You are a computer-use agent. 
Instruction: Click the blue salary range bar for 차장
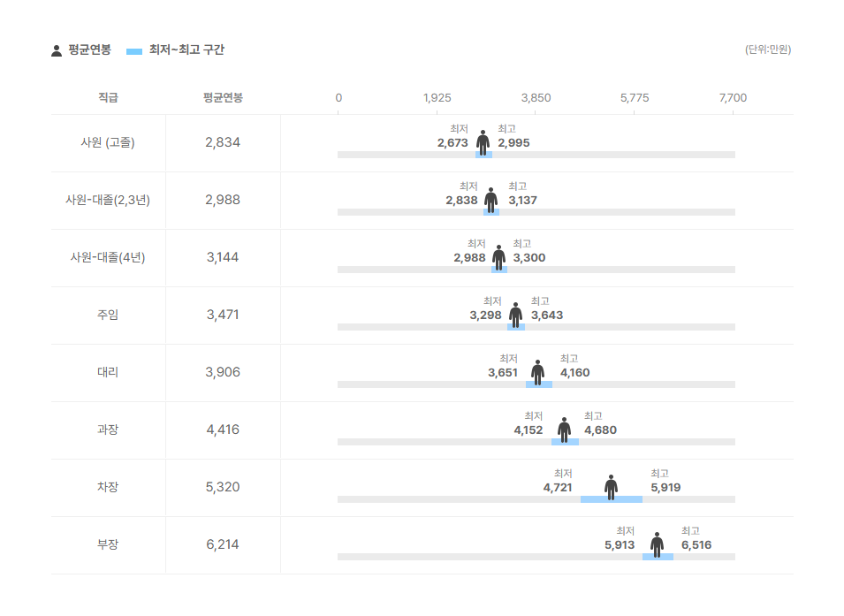(x=611, y=499)
